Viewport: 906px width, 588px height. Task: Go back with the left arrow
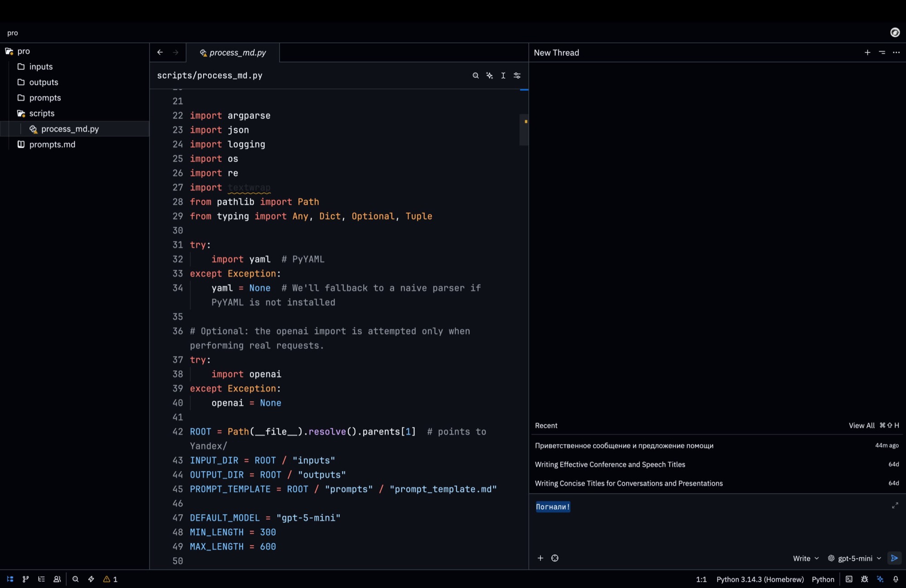(160, 53)
